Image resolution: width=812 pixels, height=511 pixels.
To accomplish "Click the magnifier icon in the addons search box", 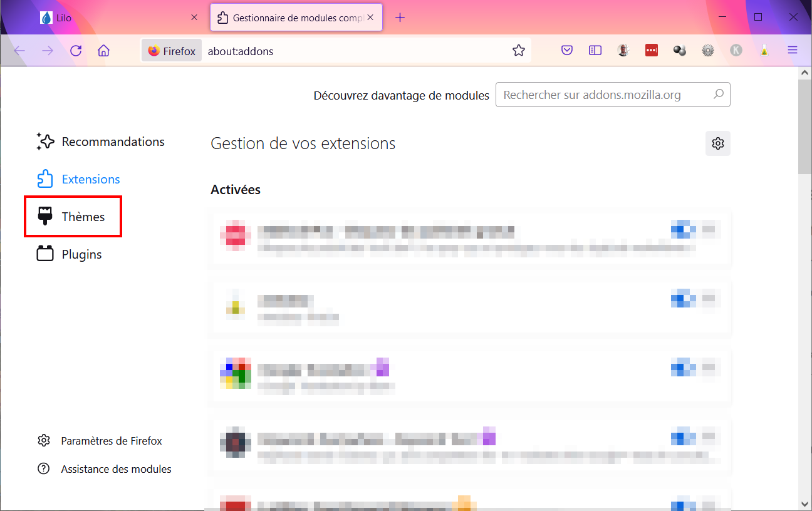I will click(719, 95).
